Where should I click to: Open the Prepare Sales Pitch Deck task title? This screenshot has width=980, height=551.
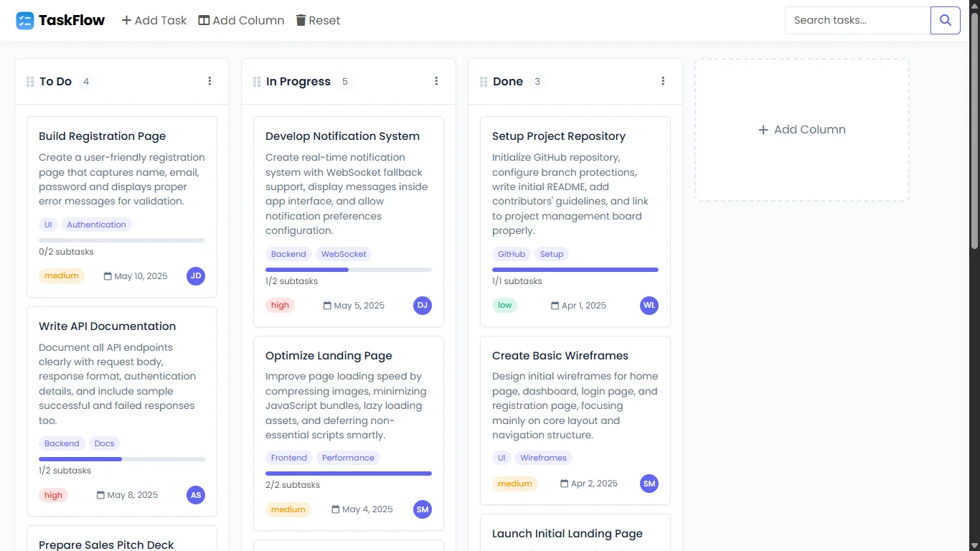pos(106,545)
